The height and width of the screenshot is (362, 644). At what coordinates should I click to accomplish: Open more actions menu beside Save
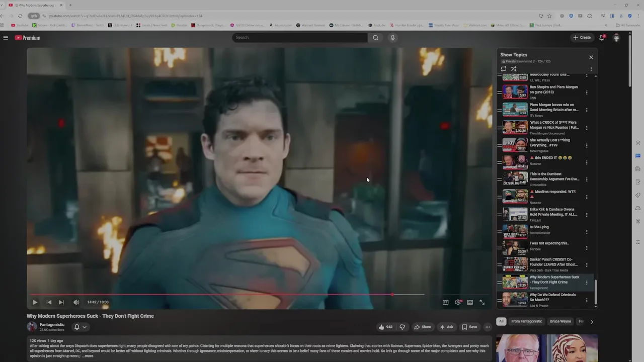click(488, 327)
